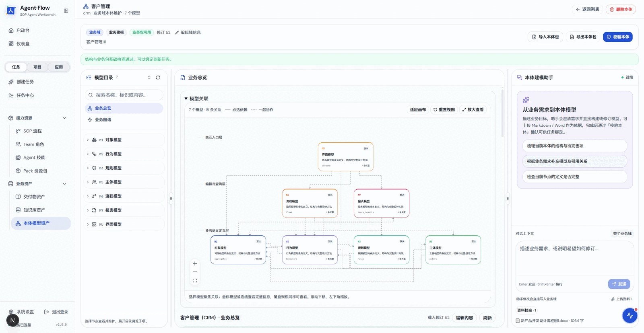The width and height of the screenshot is (644, 333).
Task: Select the 界面模型 node on the canvas
Action: [x=346, y=157]
